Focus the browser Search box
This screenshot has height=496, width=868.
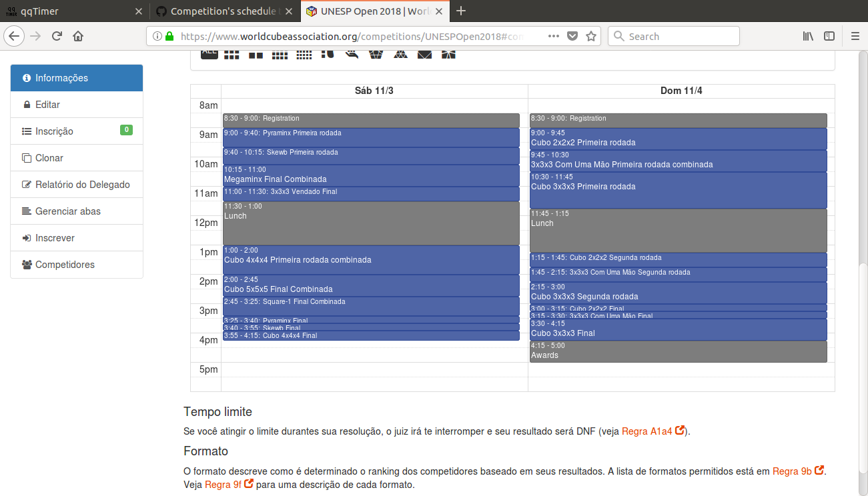tap(674, 36)
